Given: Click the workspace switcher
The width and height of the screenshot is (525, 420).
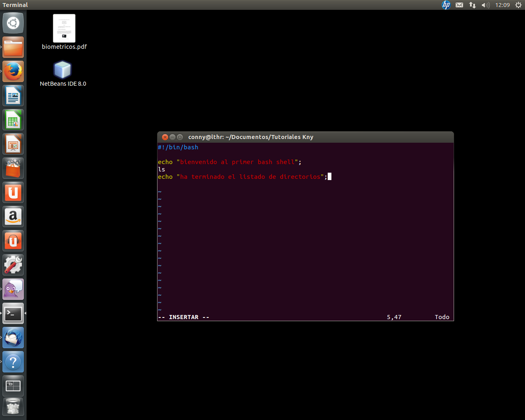Looking at the screenshot, I should pyautogui.click(x=13, y=386).
